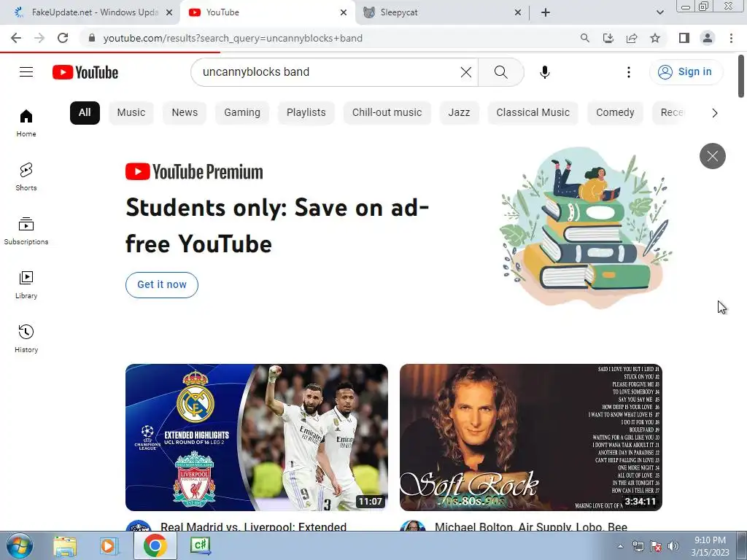This screenshot has width=747, height=560.
Task: Start voice search with the microphone
Action: click(x=544, y=72)
